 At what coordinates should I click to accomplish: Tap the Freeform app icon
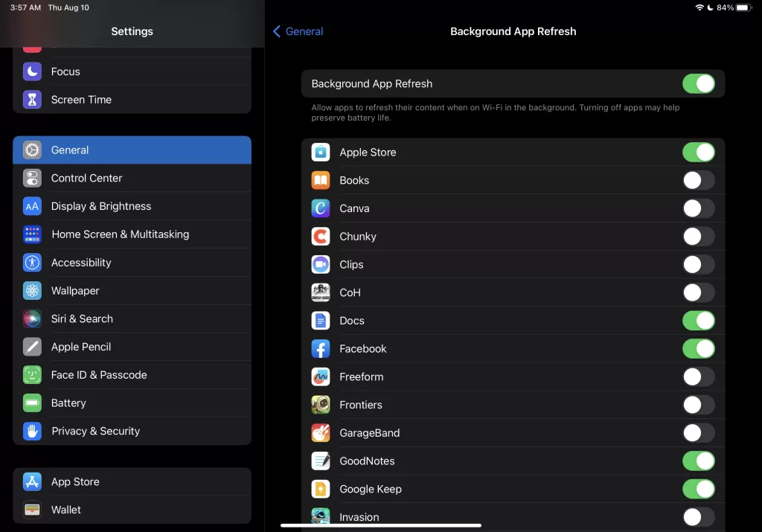321,377
